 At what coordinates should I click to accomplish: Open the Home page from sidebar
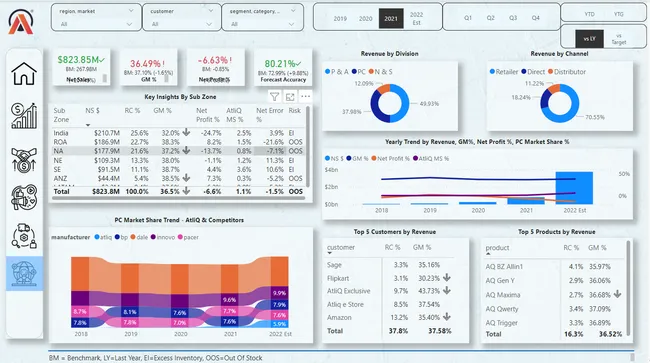24,74
